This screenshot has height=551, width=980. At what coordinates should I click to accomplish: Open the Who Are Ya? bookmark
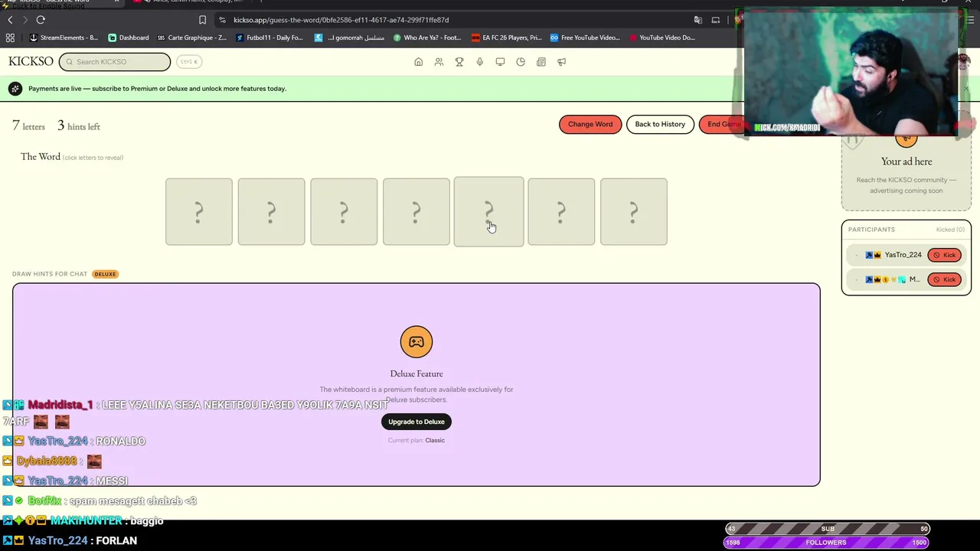tap(427, 37)
